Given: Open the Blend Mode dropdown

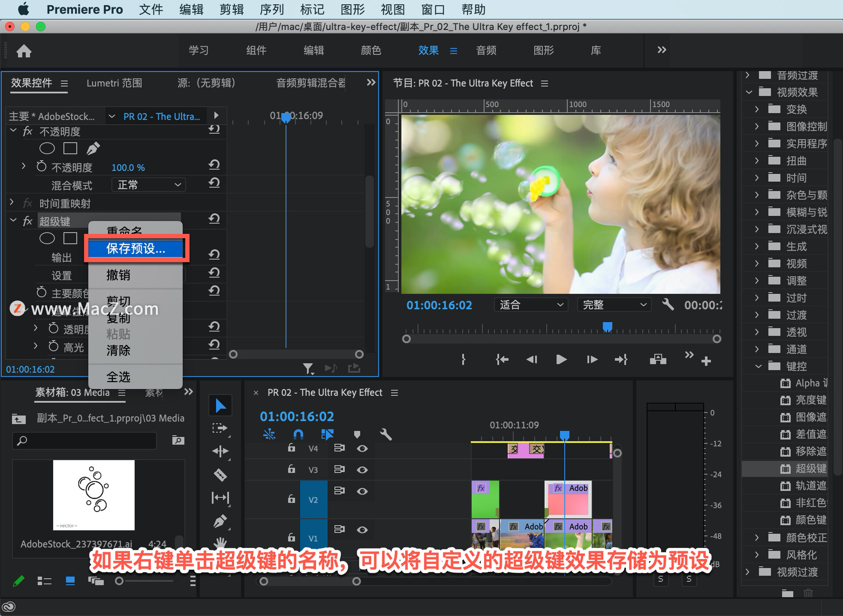Looking at the screenshot, I should coord(148,185).
